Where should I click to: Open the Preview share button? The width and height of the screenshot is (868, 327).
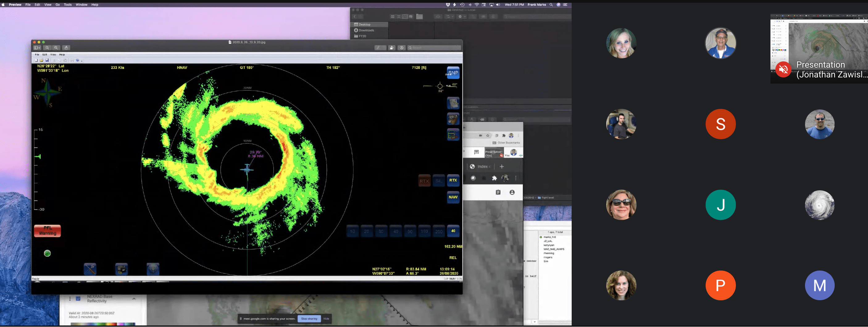tap(66, 48)
